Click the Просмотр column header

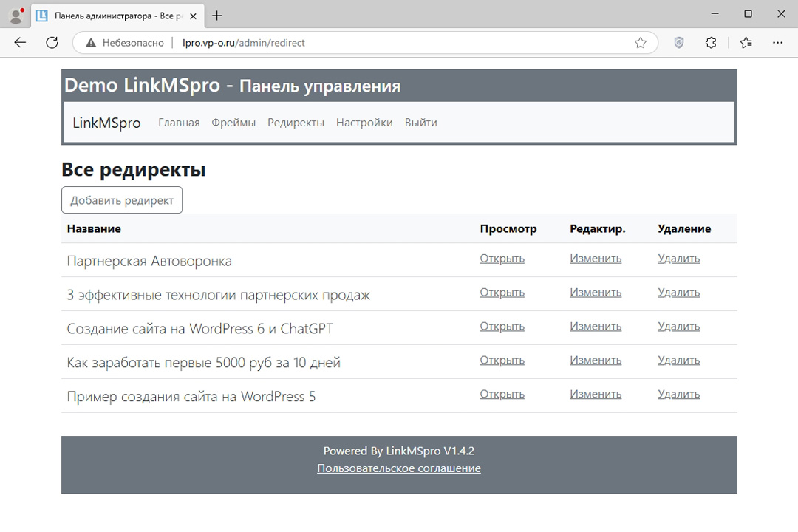tap(508, 229)
